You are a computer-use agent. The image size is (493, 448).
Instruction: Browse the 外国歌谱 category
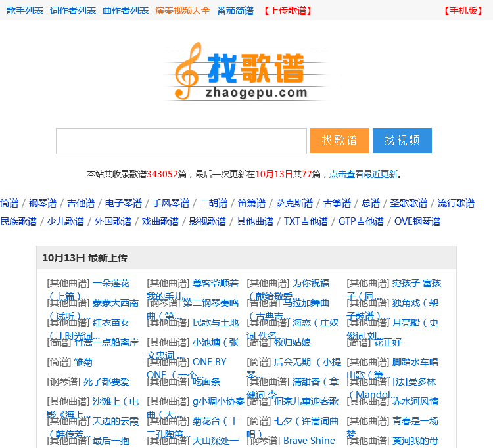113,221
